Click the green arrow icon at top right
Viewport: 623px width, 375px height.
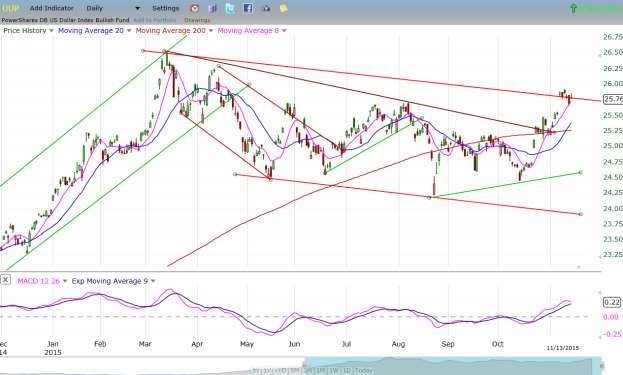pyautogui.click(x=573, y=8)
